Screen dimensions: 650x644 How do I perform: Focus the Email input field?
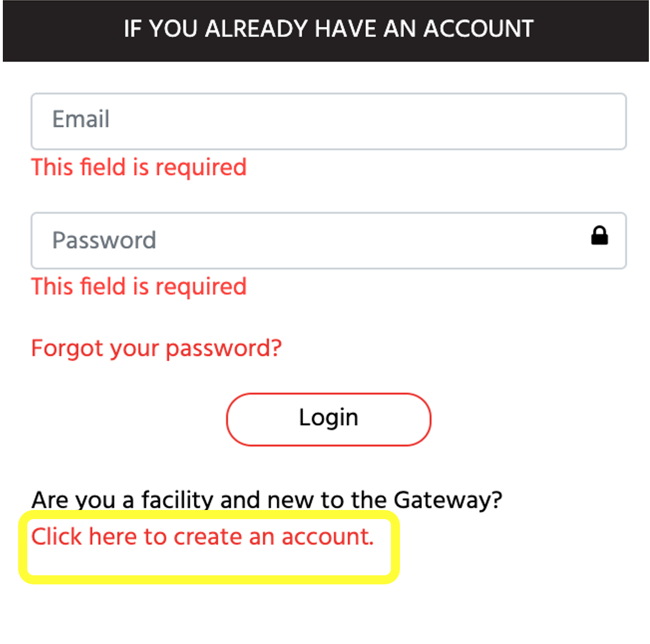pos(328,121)
